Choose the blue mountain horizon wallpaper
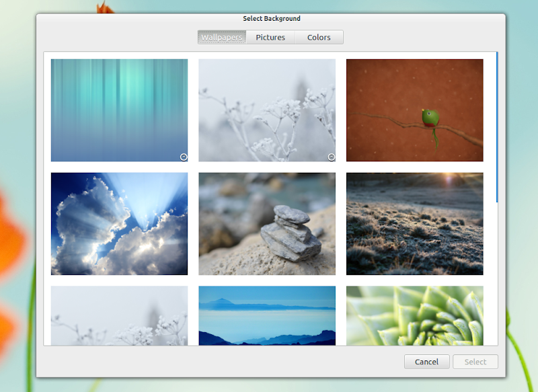 pos(267,315)
